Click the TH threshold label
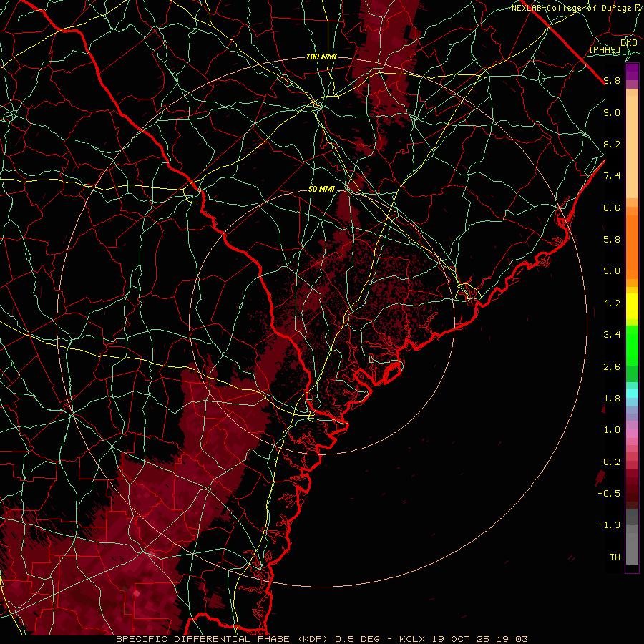 pyautogui.click(x=615, y=557)
